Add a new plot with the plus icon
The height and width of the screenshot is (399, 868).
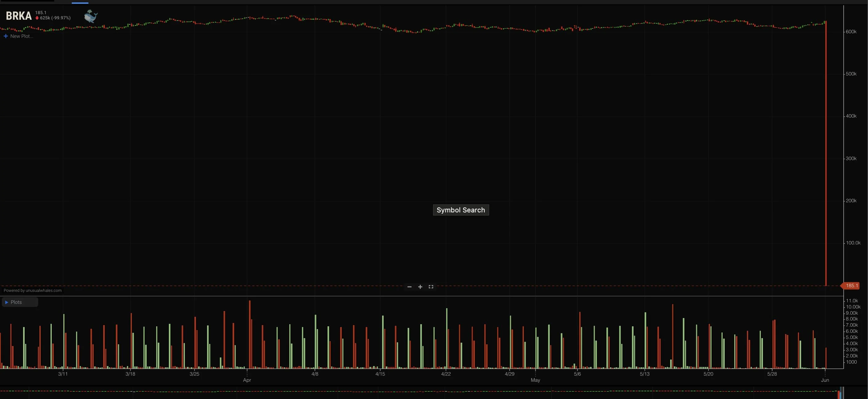click(x=6, y=36)
